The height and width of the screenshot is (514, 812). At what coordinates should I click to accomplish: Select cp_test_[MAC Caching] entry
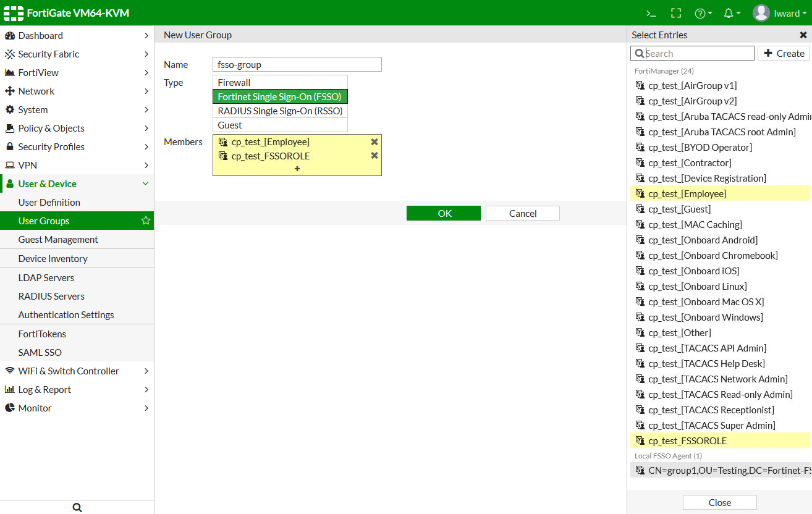tap(720, 225)
